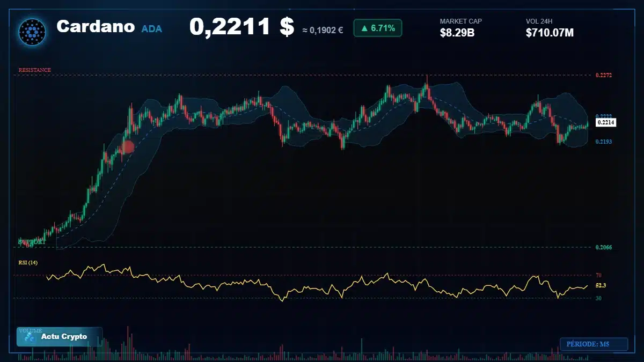Viewport: 644px width, 362px height.
Task: Click the Actu Crypto badge
Action: pyautogui.click(x=59, y=337)
